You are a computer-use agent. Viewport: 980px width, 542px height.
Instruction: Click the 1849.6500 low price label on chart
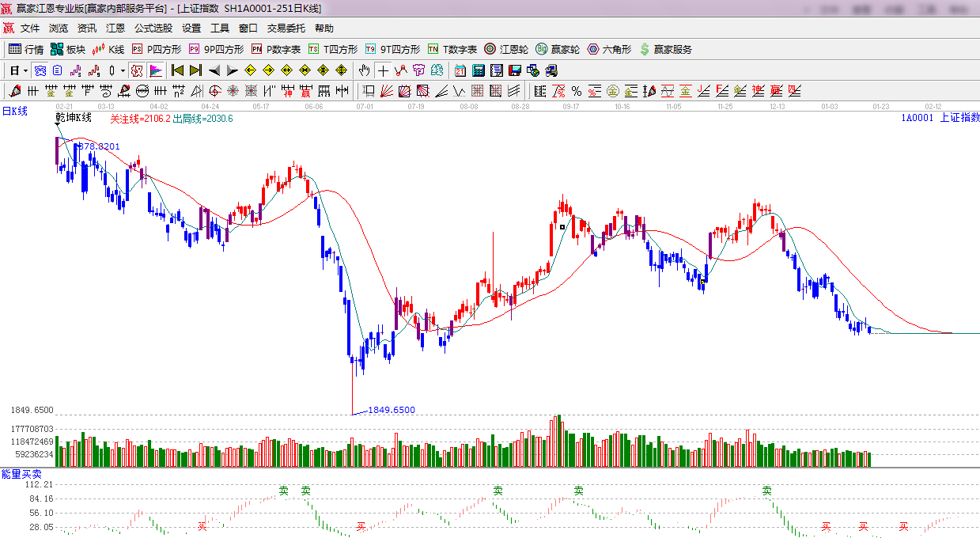[392, 410]
